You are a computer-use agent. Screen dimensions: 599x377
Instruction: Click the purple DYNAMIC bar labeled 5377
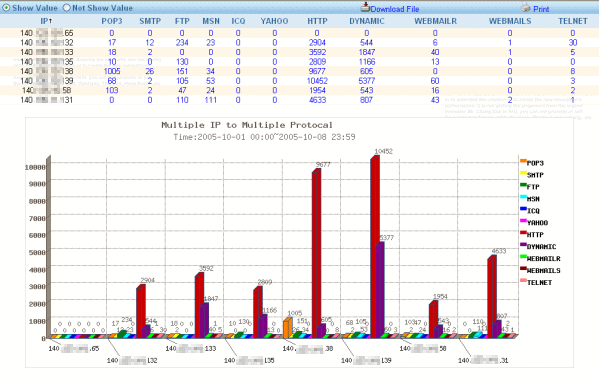click(x=380, y=291)
